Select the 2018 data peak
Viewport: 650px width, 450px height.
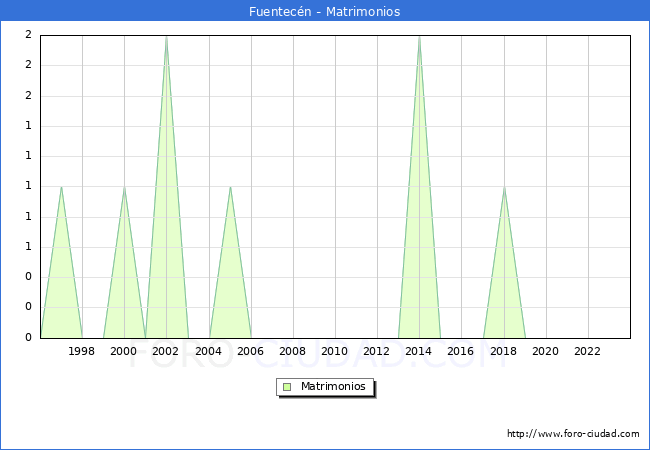point(504,188)
